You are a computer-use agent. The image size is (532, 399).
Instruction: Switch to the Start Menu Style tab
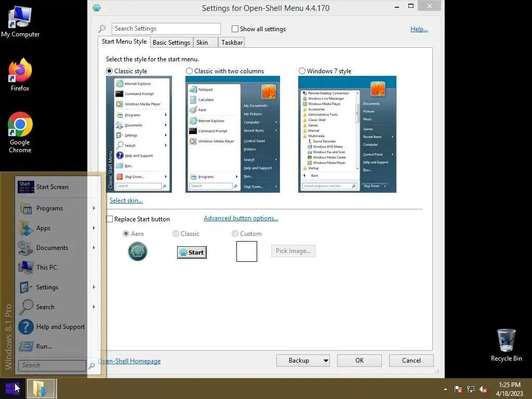click(x=124, y=42)
